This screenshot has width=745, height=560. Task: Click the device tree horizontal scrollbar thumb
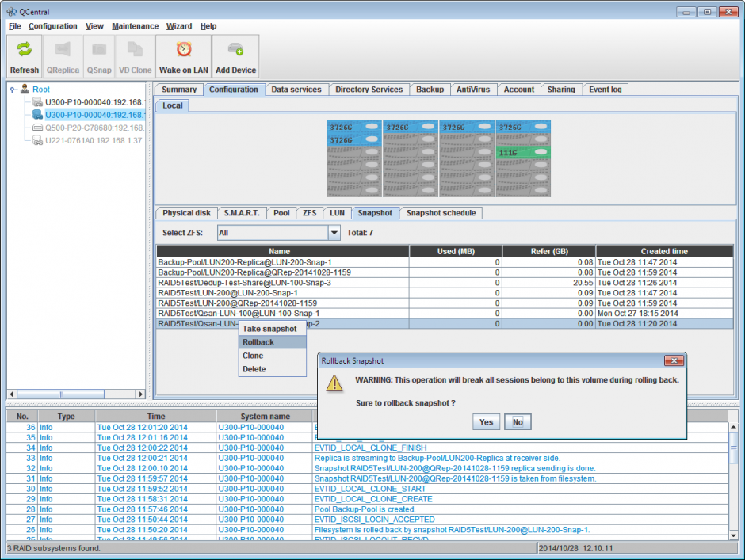click(x=60, y=394)
